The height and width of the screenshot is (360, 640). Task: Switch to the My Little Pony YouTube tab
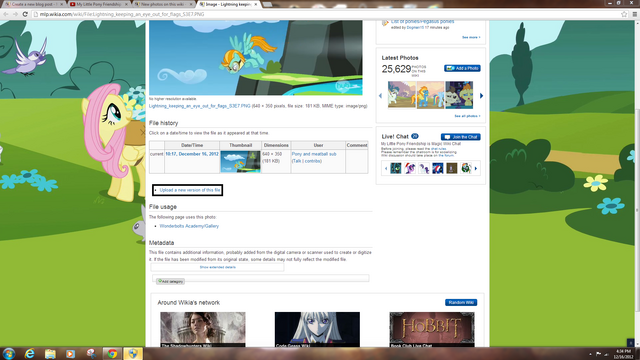pos(98,4)
